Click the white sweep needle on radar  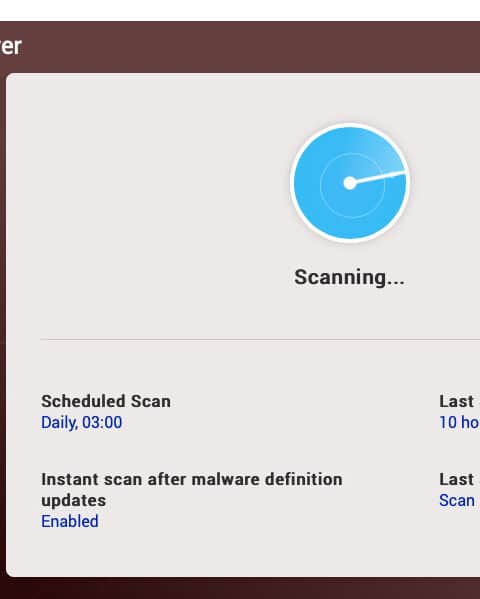378,178
